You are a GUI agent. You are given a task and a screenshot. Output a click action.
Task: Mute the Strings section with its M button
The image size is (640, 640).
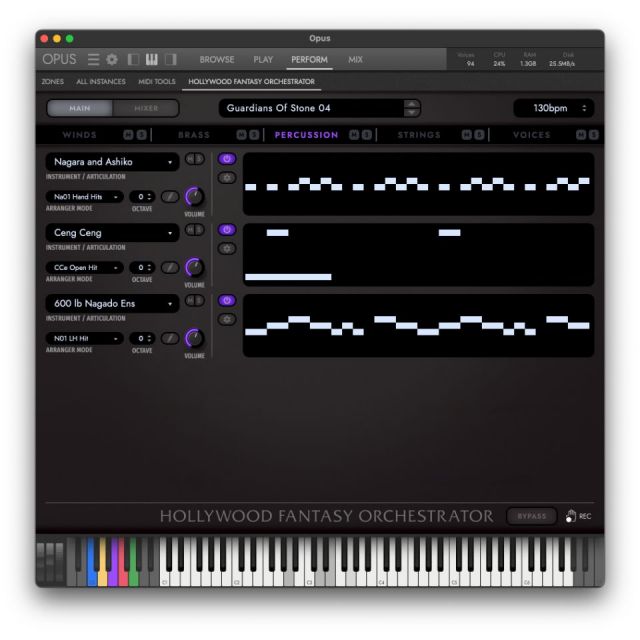pyautogui.click(x=467, y=135)
